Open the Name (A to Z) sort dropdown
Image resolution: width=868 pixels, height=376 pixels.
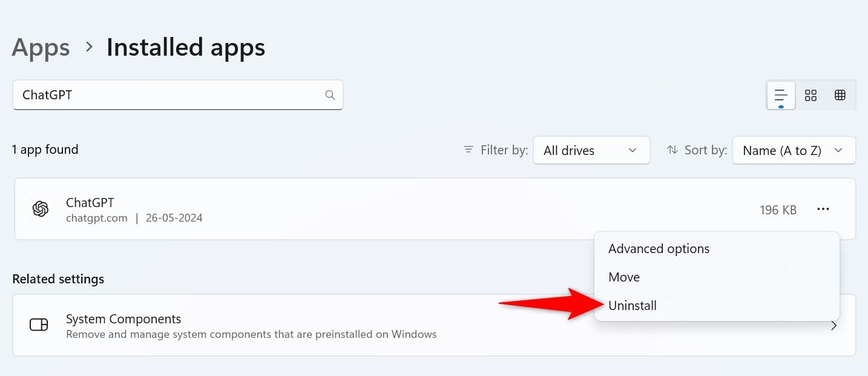coord(794,150)
